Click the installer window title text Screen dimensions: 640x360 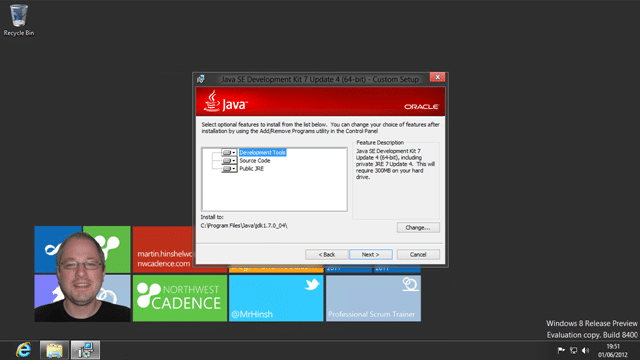pyautogui.click(x=320, y=79)
